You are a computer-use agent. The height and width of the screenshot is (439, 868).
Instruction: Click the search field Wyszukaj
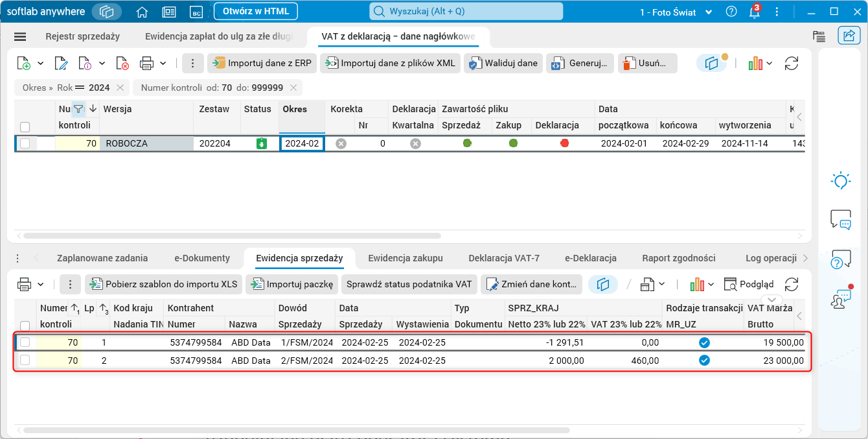pos(466,12)
